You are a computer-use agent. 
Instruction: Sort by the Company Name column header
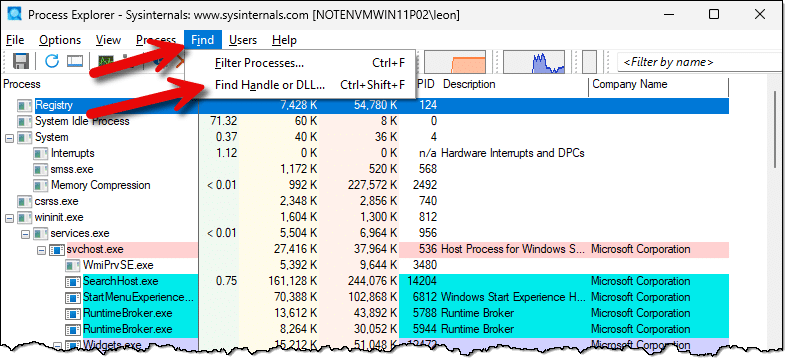coord(658,84)
